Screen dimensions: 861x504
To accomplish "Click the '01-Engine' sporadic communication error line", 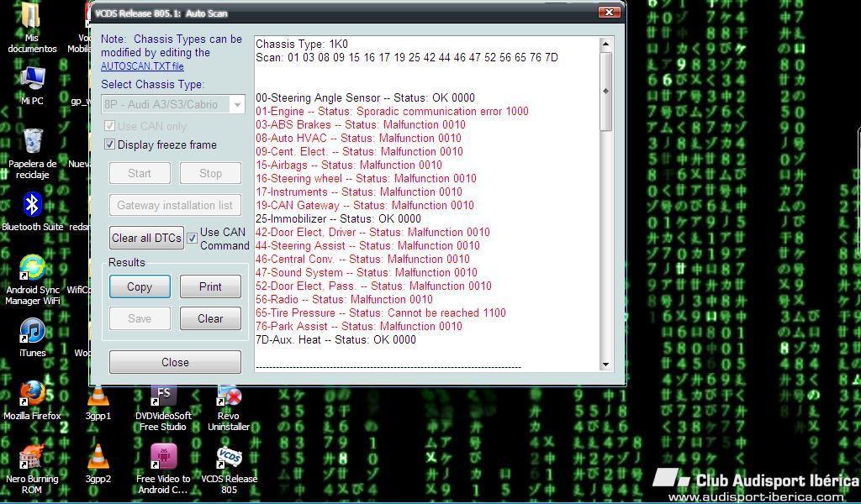I will tap(392, 112).
